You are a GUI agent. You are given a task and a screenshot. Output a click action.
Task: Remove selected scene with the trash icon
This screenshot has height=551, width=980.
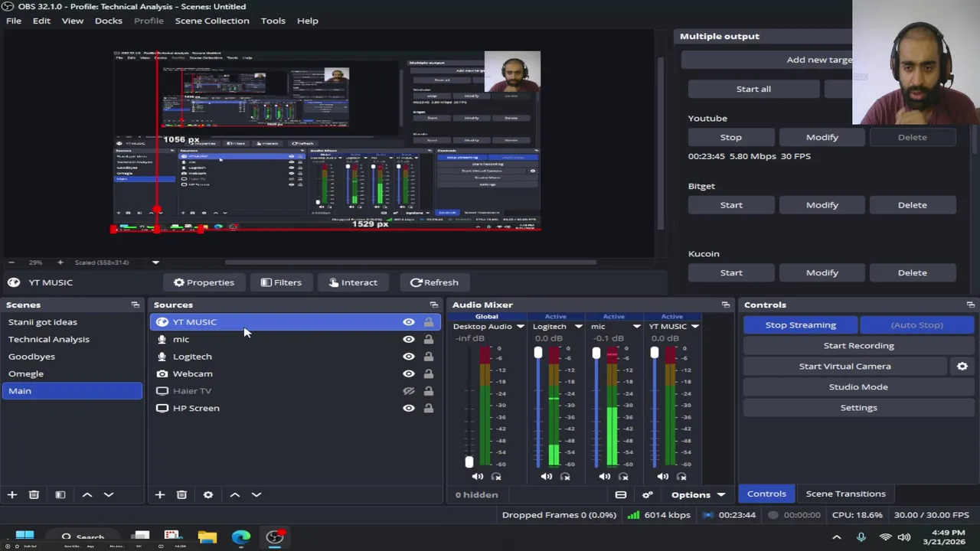(x=34, y=495)
